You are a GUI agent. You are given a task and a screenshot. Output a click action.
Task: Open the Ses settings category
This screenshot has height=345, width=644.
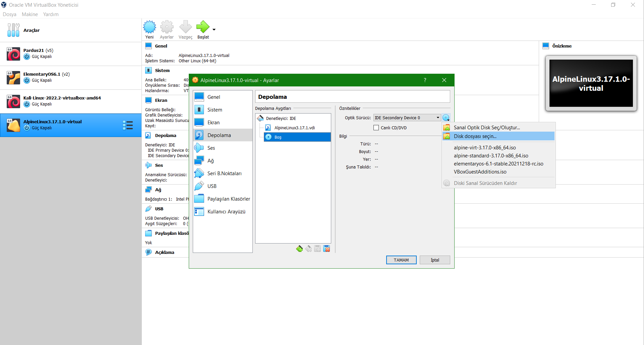[x=223, y=148]
